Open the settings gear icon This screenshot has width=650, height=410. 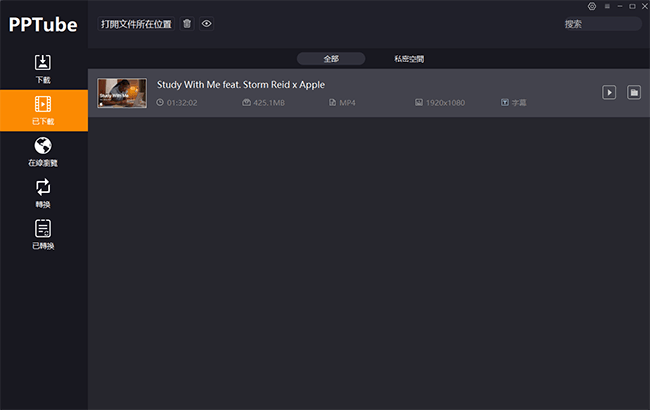(592, 6)
